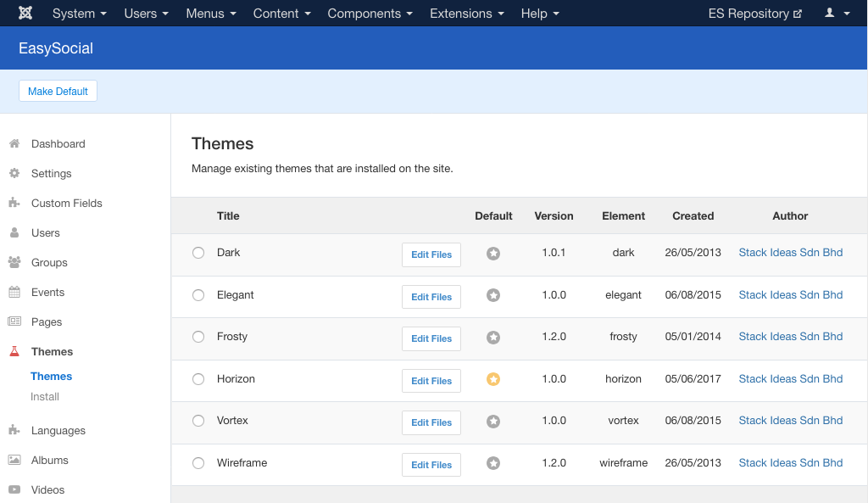The width and height of the screenshot is (868, 503).
Task: Open Albums in the sidebar
Action: tap(50, 461)
